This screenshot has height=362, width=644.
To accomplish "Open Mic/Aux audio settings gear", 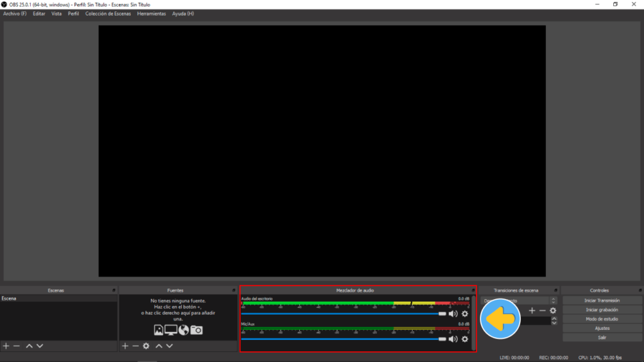I will (x=465, y=339).
